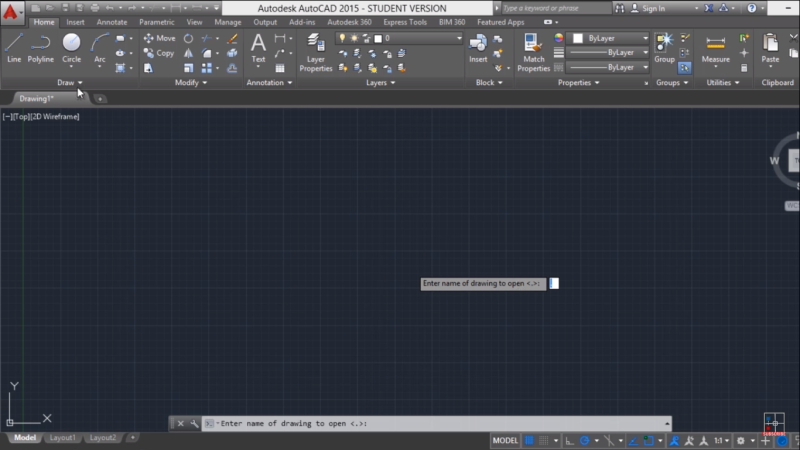
Task: Switch to the Insert ribbon tab
Action: [x=75, y=22]
